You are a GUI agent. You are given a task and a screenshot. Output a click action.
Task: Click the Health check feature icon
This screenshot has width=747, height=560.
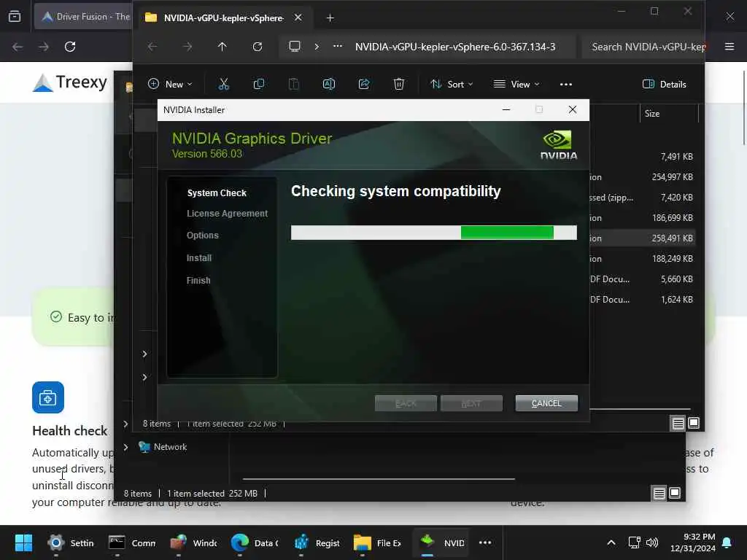pos(48,397)
